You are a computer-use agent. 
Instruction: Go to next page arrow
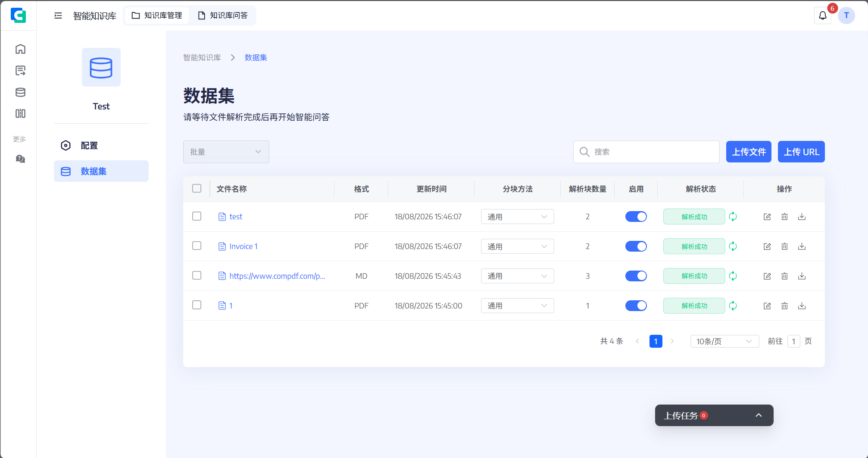coord(672,341)
